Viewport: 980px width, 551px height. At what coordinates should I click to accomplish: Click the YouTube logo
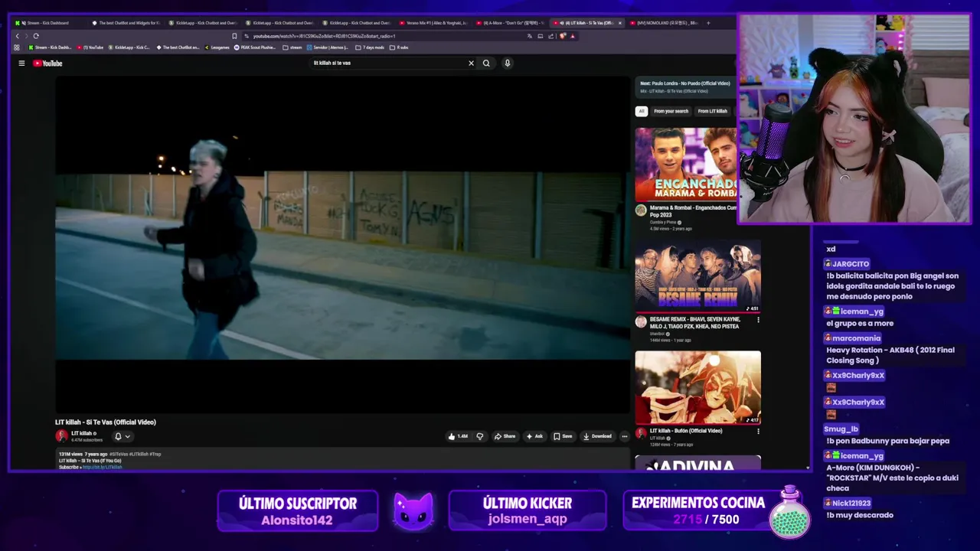47,64
